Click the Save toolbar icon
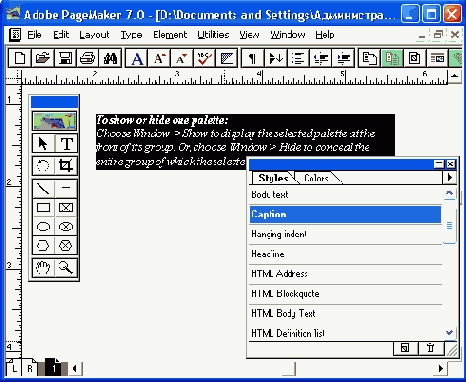The height and width of the screenshot is (382, 466). [65, 58]
